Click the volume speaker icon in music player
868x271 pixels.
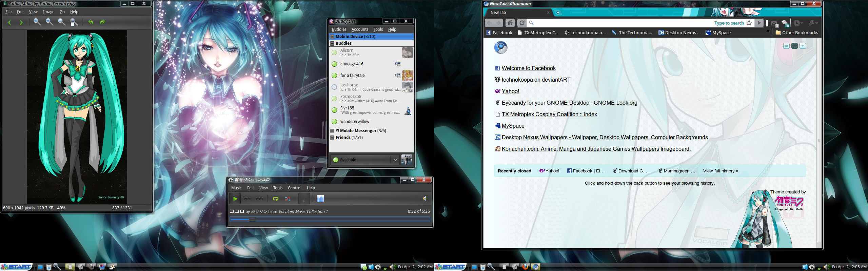coord(425,199)
